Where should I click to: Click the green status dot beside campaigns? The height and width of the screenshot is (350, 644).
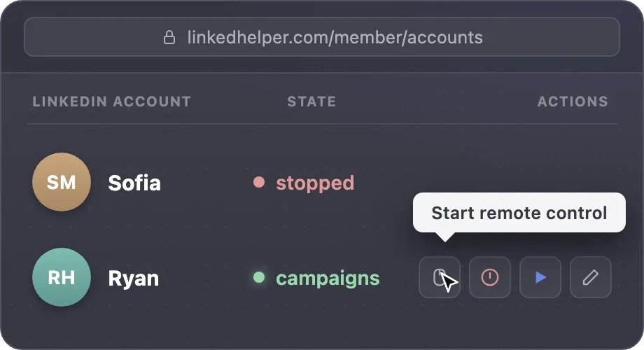259,277
